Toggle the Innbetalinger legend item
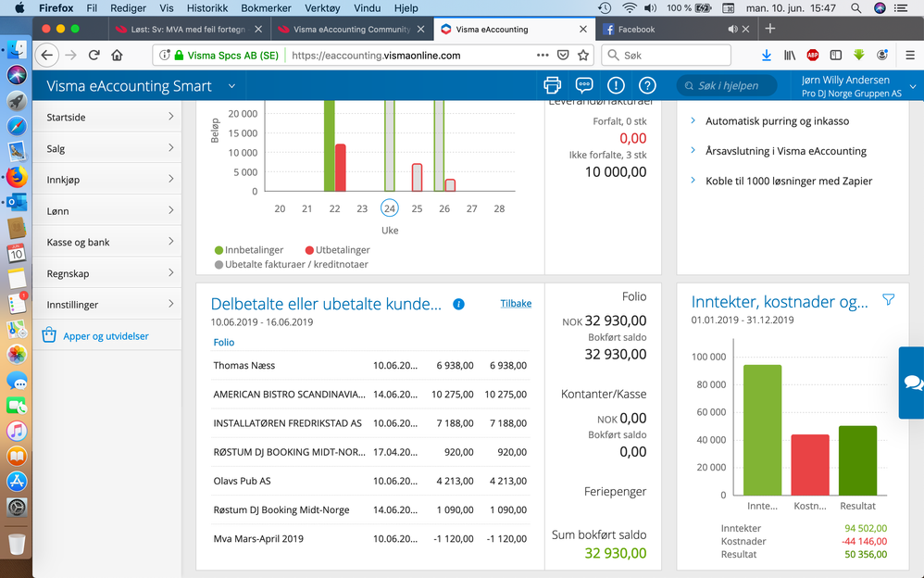 click(x=249, y=250)
